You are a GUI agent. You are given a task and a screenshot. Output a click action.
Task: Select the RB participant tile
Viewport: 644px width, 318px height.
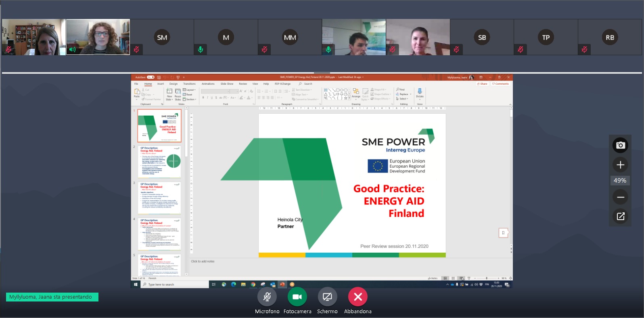[610, 37]
